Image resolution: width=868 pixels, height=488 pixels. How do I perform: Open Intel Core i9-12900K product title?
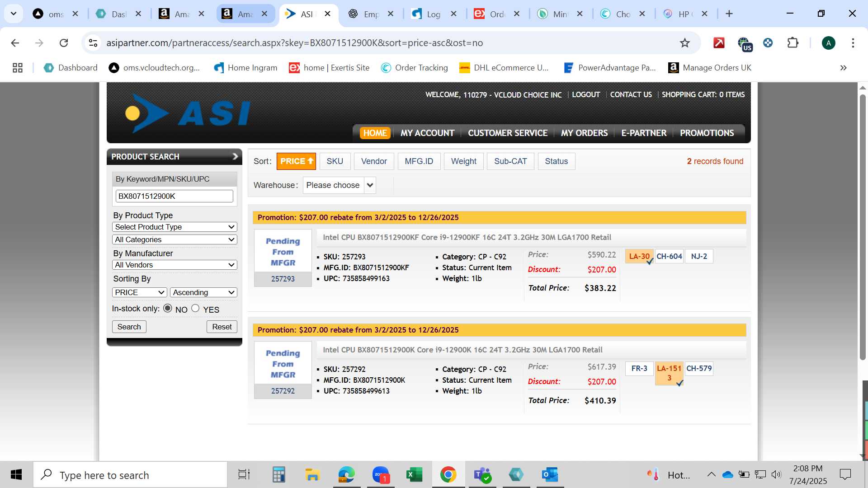pyautogui.click(x=462, y=350)
